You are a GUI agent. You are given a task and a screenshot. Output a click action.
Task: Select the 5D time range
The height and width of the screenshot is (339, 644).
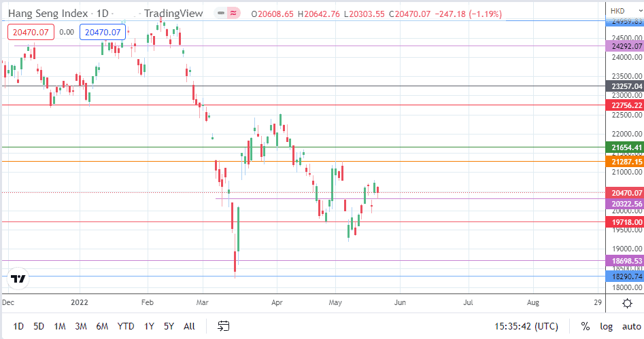[x=39, y=326]
